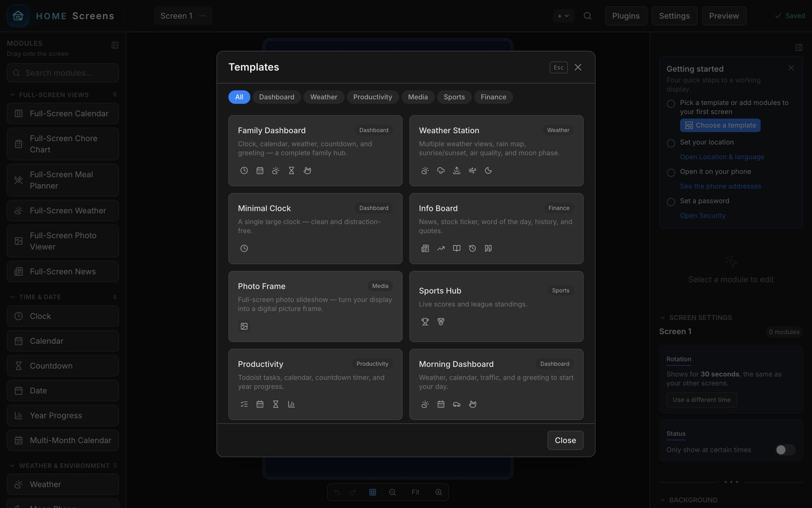The width and height of the screenshot is (812, 508).
Task: Open the plus add dropdown in top bar
Action: click(x=563, y=16)
